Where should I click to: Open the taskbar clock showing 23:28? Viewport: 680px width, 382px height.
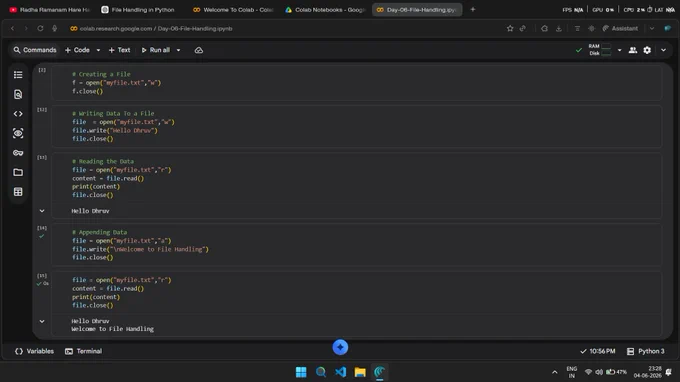[647, 372]
